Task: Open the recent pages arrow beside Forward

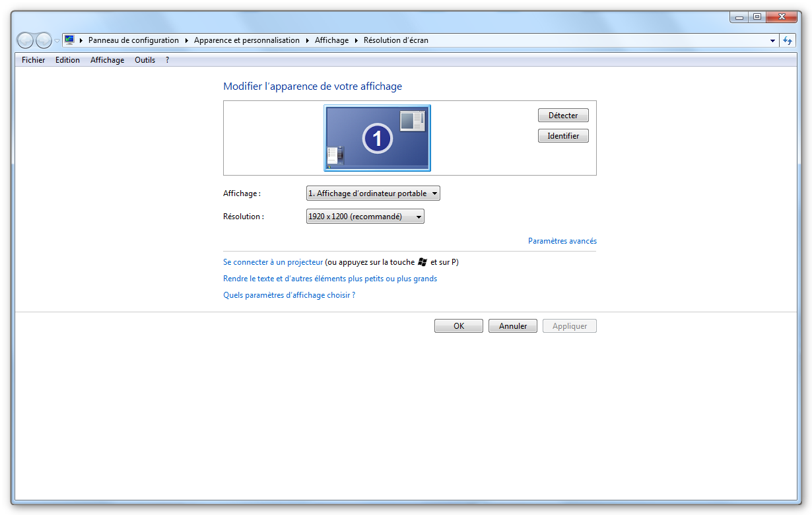Action: [x=57, y=40]
